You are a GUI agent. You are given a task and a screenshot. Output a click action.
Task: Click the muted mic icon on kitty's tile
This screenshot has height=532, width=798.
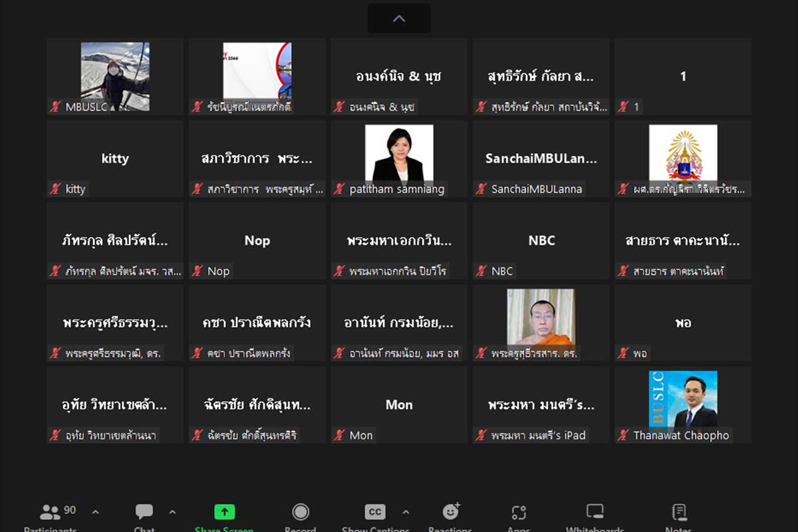55,190
